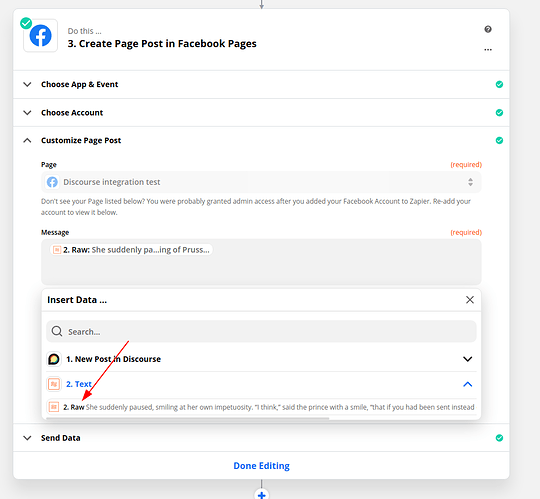
Task: Collapse the 2. Text data group
Action: coord(261,384)
